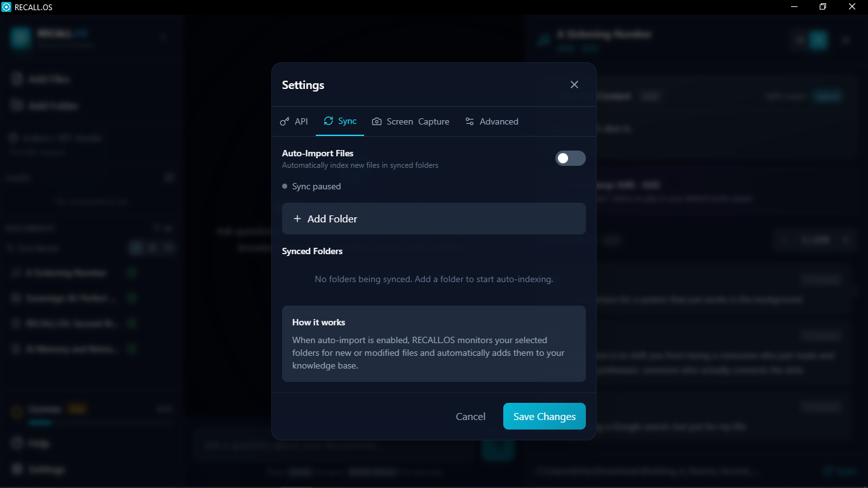Click the cyan send icon in the chat input
Viewport: 868px width, 488px height.
(x=498, y=450)
